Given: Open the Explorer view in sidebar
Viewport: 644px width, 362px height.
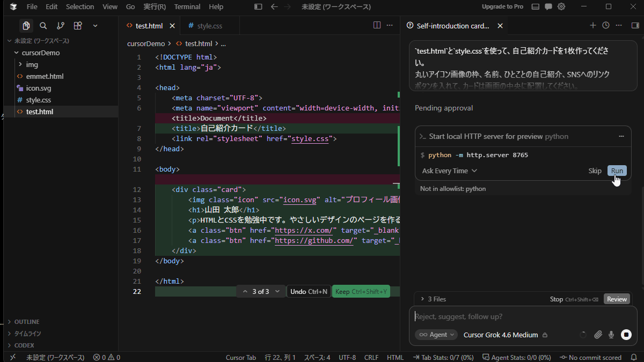Looking at the screenshot, I should (x=26, y=26).
